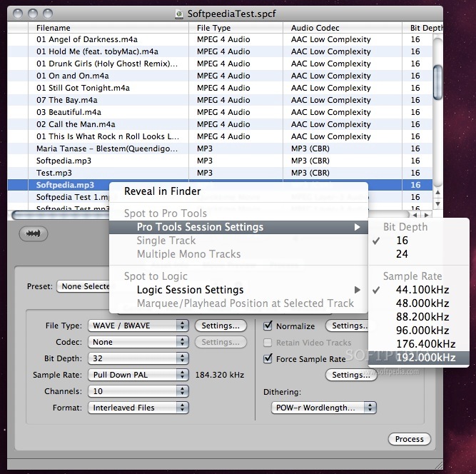This screenshot has height=474, width=476.
Task: Click the horizontal scroll left arrow
Action: [x=415, y=215]
